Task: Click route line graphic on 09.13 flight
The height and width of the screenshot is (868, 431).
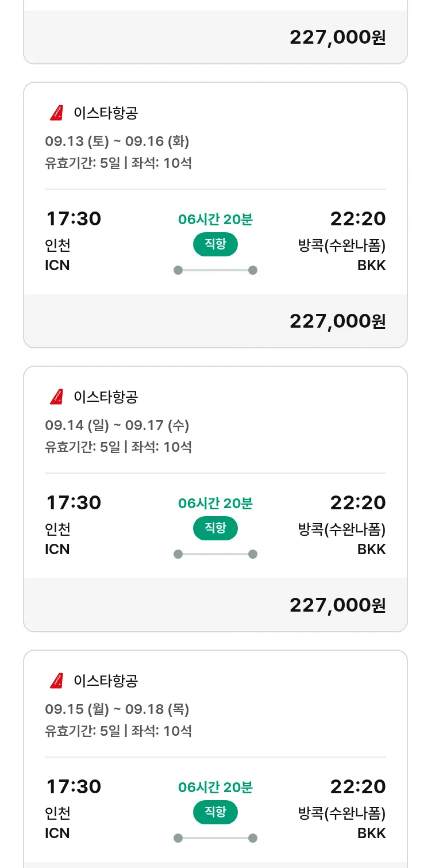Action: (x=215, y=270)
